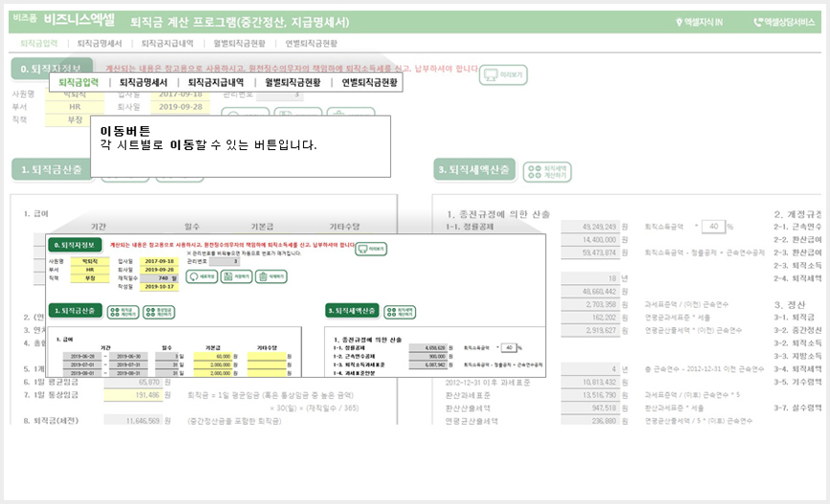Click the faded 49,249,249 정률공제 value
The width and height of the screenshot is (830, 504).
pyautogui.click(x=590, y=227)
